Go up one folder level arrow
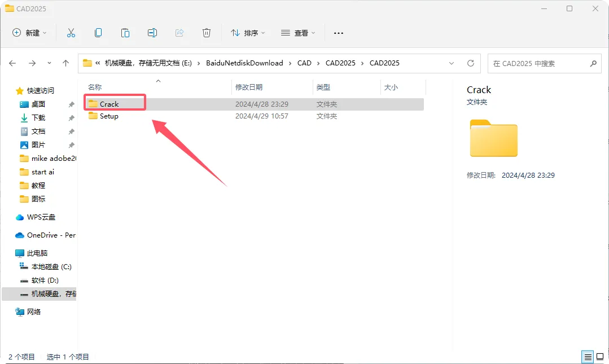 pos(65,63)
